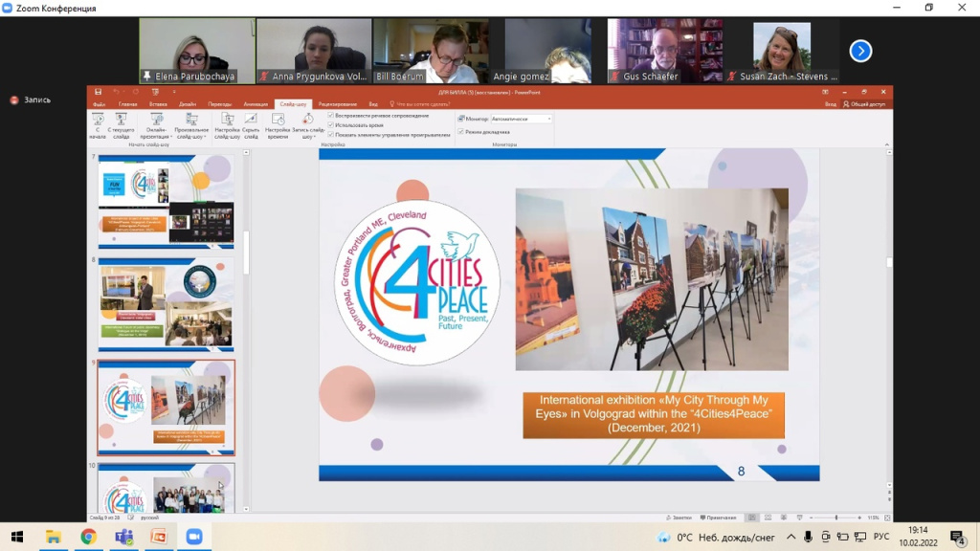The width and height of the screenshot is (980, 551).
Task: Click the zoom slider in status bar
Action: pos(835,518)
